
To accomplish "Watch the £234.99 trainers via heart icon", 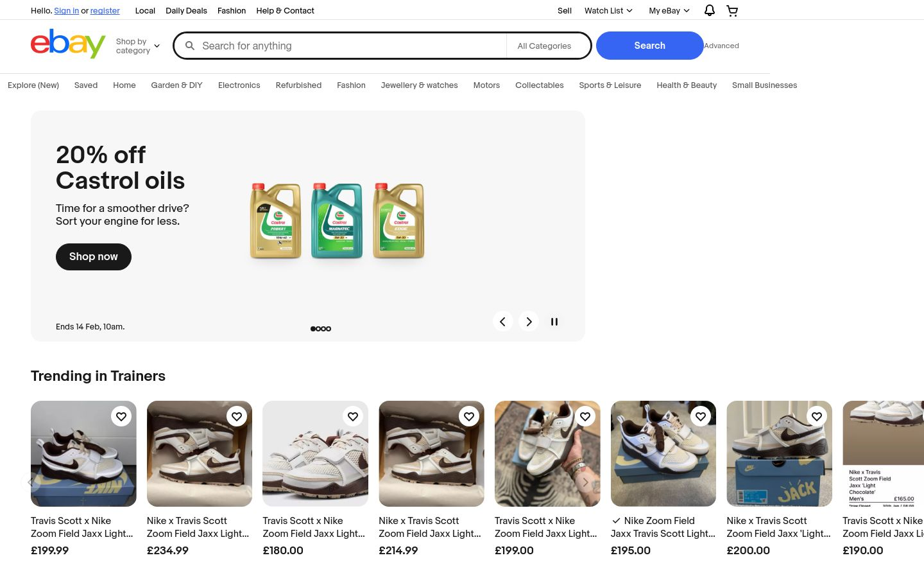I will click(x=237, y=417).
